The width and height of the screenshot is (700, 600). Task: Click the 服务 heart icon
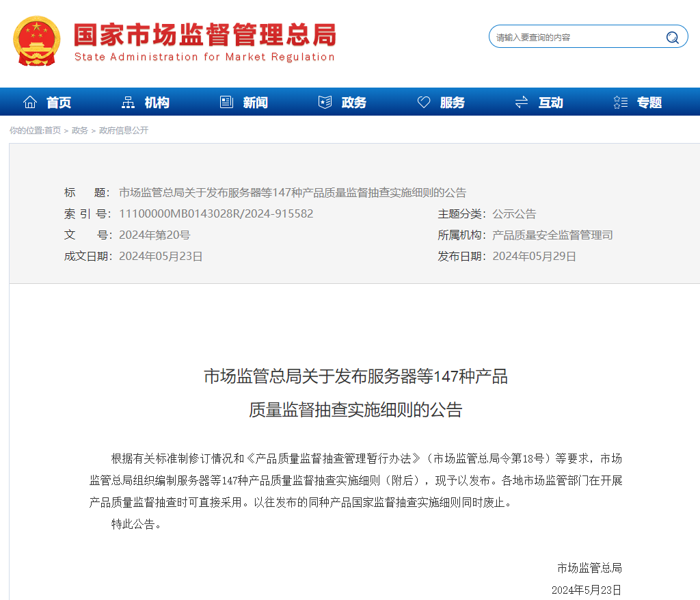(x=424, y=101)
